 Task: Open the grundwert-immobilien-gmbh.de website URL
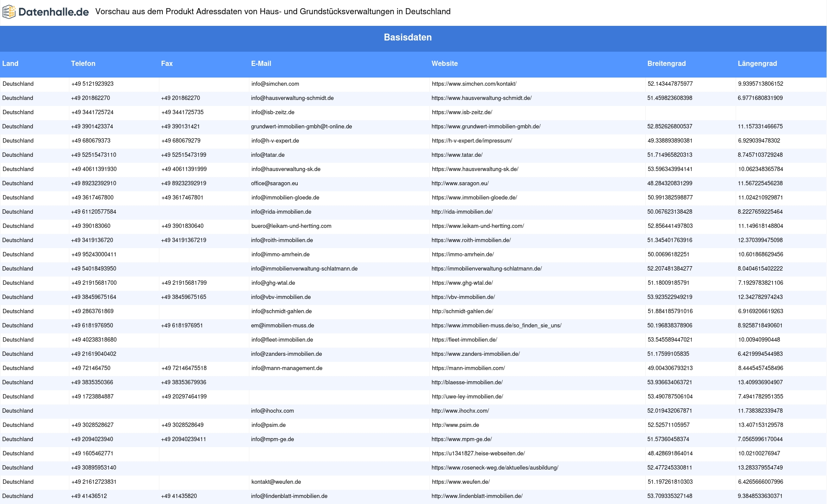point(486,127)
